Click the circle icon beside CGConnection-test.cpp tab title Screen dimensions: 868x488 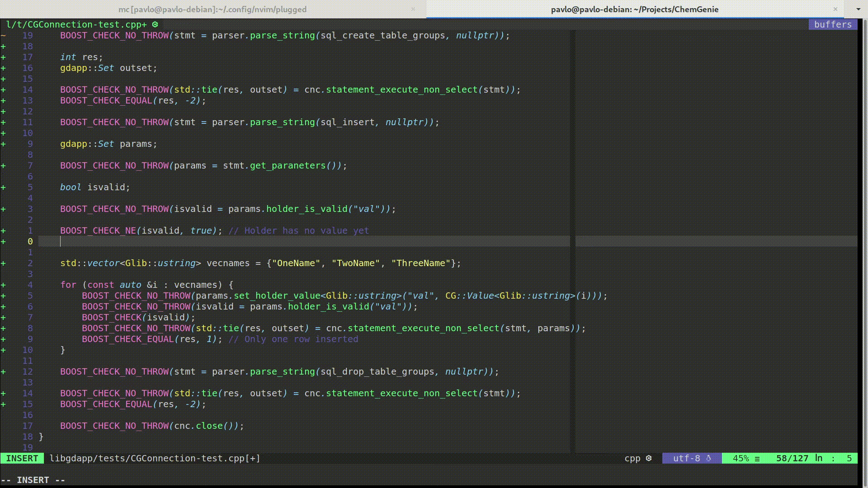(x=155, y=25)
